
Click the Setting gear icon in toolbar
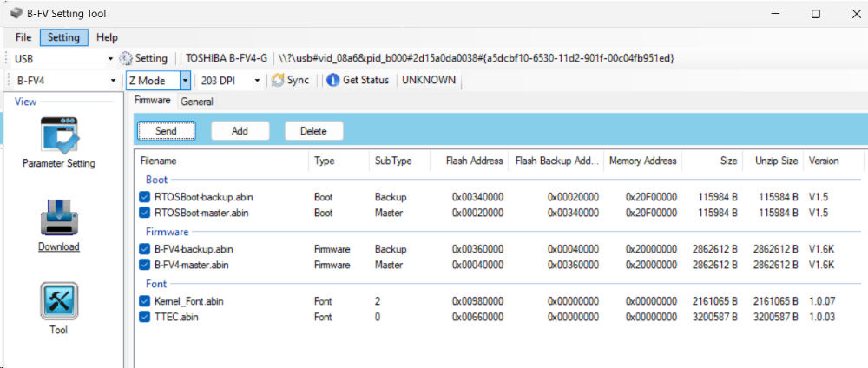pyautogui.click(x=126, y=58)
